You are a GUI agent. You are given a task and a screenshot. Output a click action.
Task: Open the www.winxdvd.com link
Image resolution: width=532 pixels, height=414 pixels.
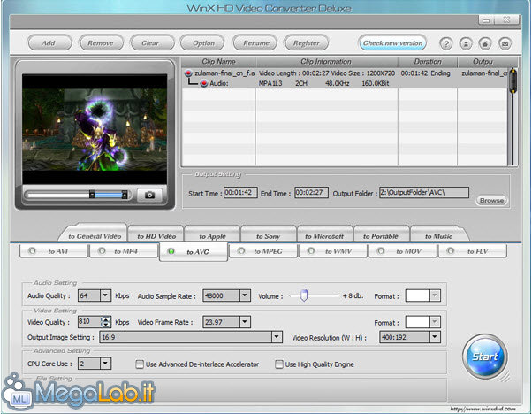pyautogui.click(x=483, y=409)
